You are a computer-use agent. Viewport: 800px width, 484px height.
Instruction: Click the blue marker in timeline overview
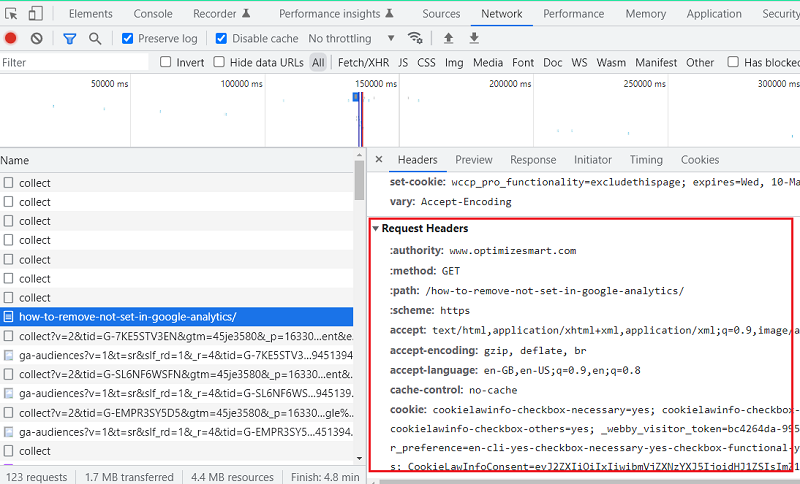356,97
